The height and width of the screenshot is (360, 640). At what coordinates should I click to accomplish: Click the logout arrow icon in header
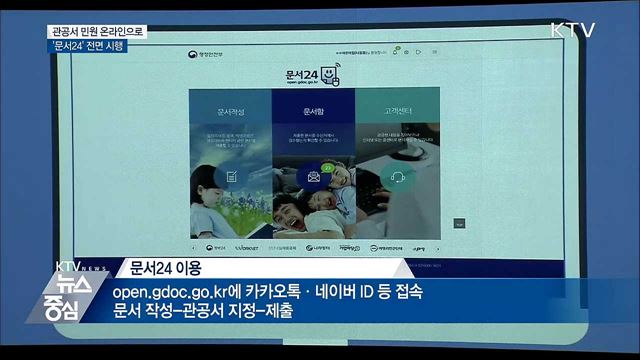pos(419,52)
